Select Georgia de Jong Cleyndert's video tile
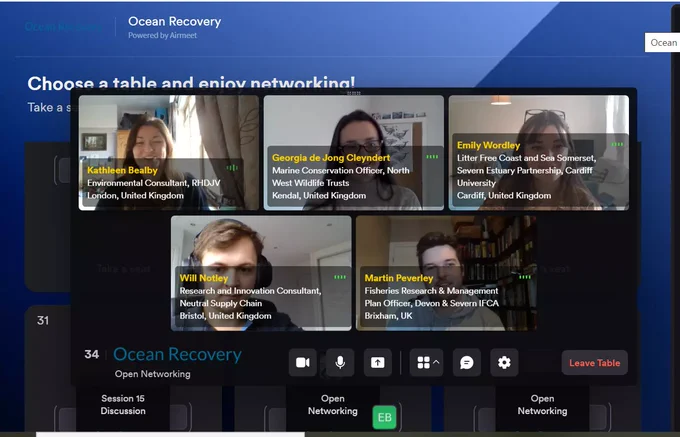 click(353, 153)
